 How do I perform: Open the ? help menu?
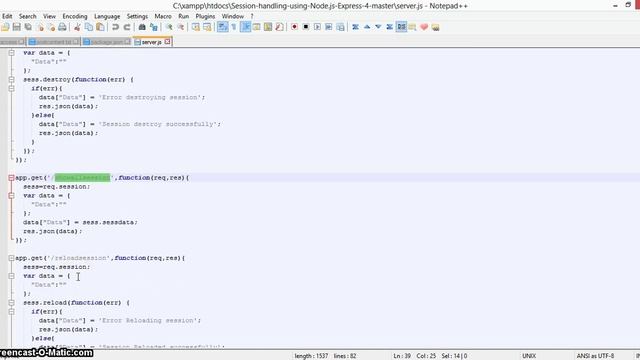252,16
